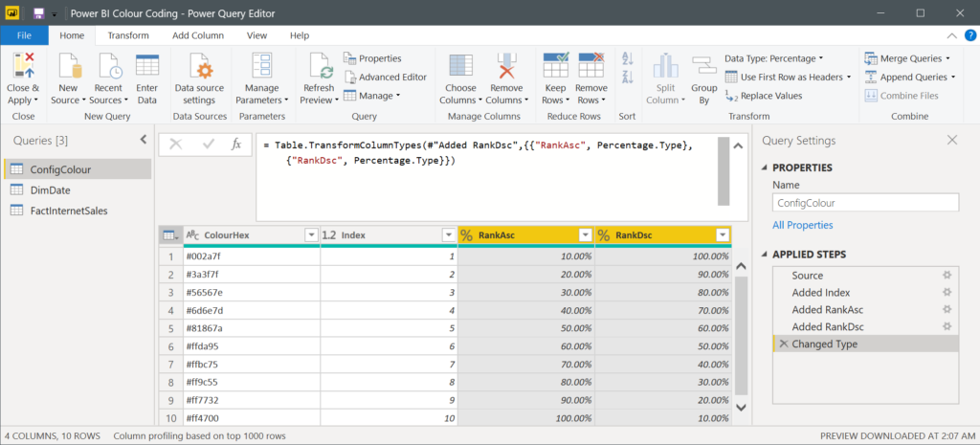
Task: Open All Properties link
Action: (803, 225)
